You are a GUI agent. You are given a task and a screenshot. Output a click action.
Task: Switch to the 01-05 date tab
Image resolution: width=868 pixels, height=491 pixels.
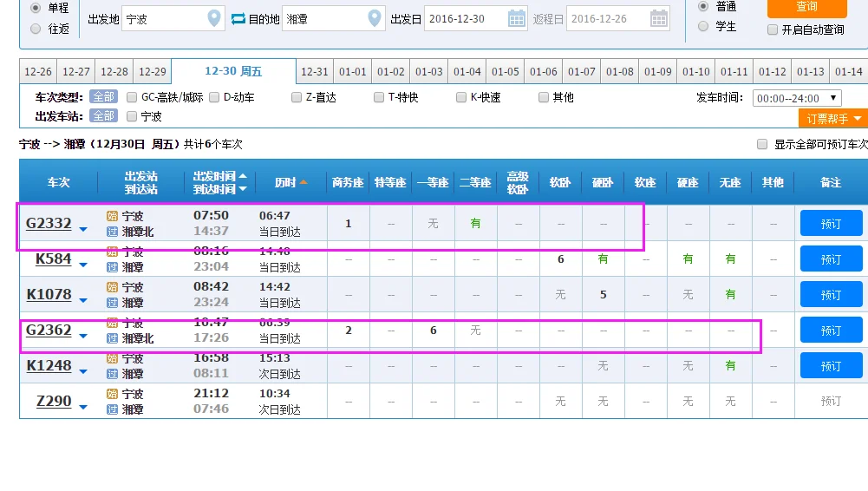coord(506,71)
